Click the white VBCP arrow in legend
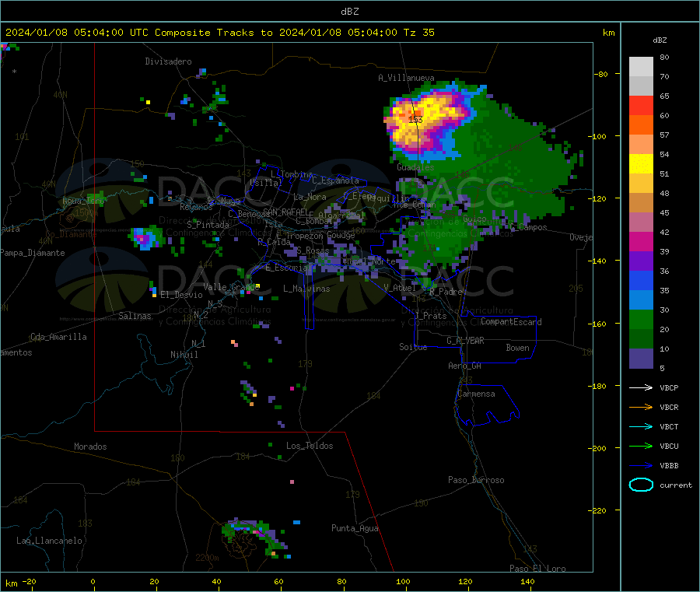700x592 pixels. (x=641, y=387)
